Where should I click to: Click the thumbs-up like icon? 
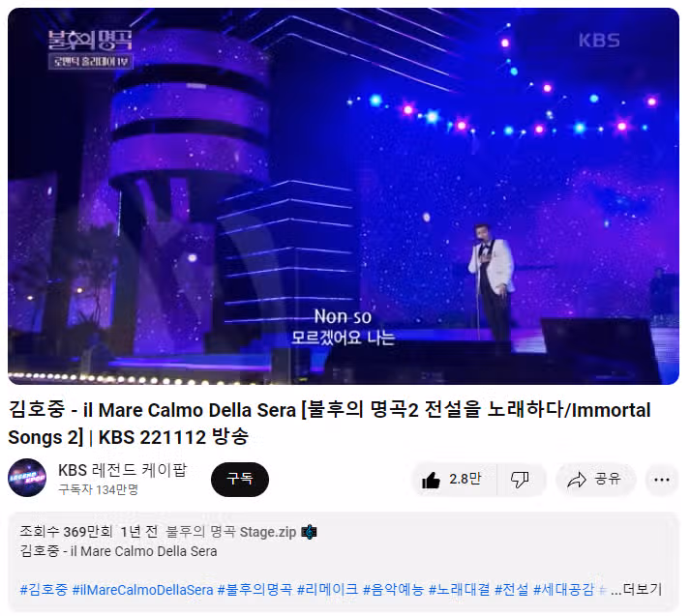pos(431,480)
